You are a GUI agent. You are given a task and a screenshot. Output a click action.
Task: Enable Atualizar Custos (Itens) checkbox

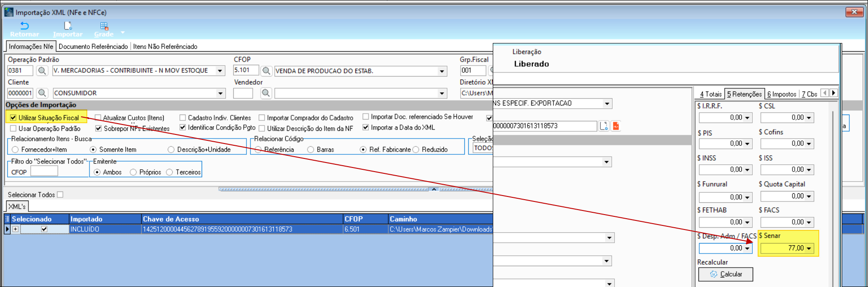point(98,118)
